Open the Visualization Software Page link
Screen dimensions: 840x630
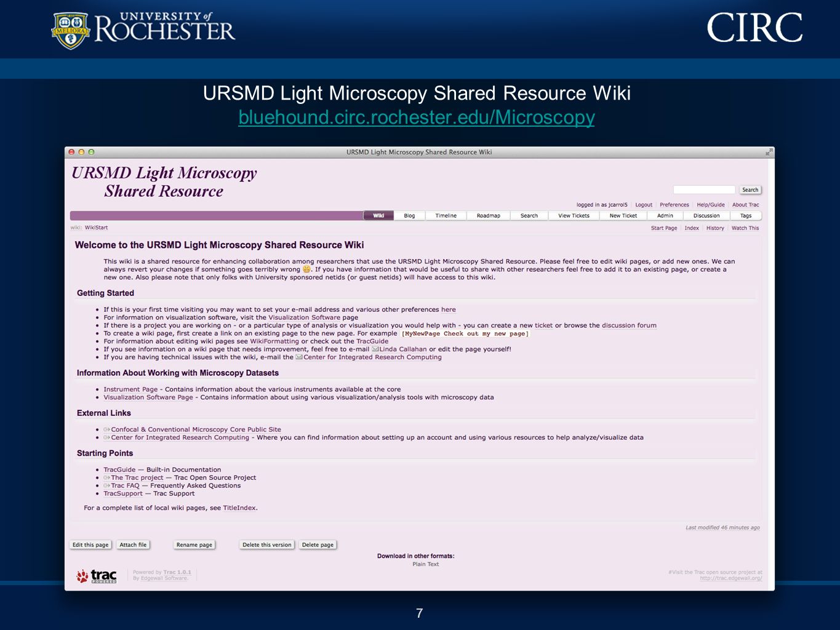[x=148, y=397]
